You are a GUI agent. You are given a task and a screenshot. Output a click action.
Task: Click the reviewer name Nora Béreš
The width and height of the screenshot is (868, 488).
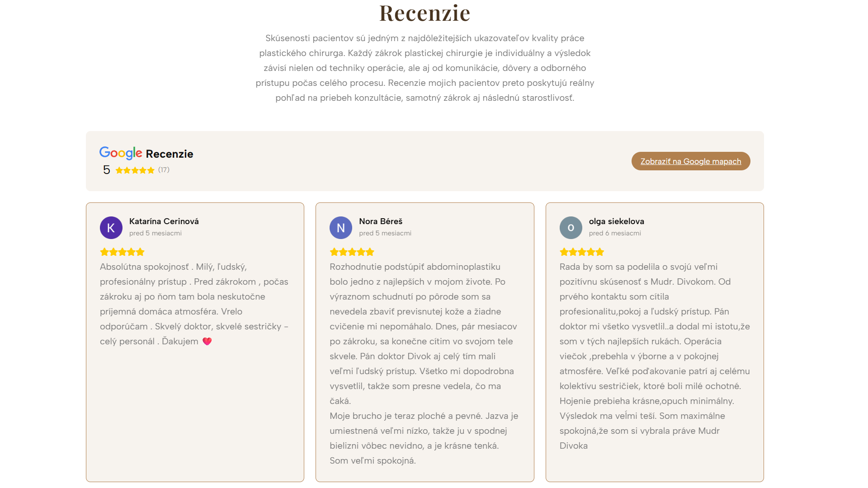click(x=381, y=221)
